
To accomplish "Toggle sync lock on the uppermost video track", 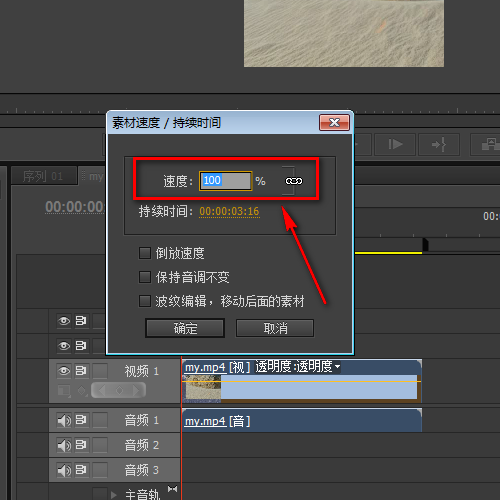I will click(x=81, y=321).
